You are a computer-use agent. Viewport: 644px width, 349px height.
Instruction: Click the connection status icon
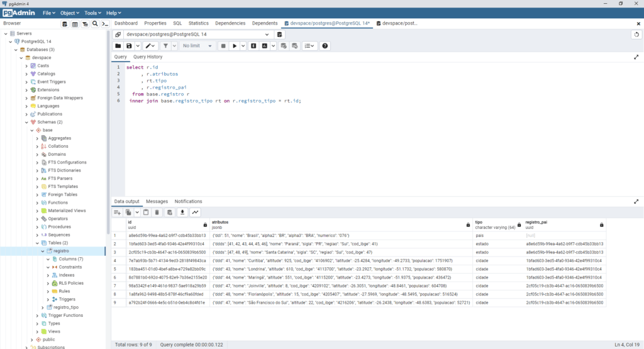118,35
